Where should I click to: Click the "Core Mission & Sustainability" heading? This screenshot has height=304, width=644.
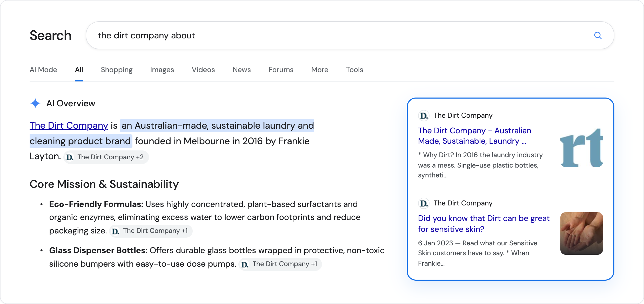[x=104, y=184]
